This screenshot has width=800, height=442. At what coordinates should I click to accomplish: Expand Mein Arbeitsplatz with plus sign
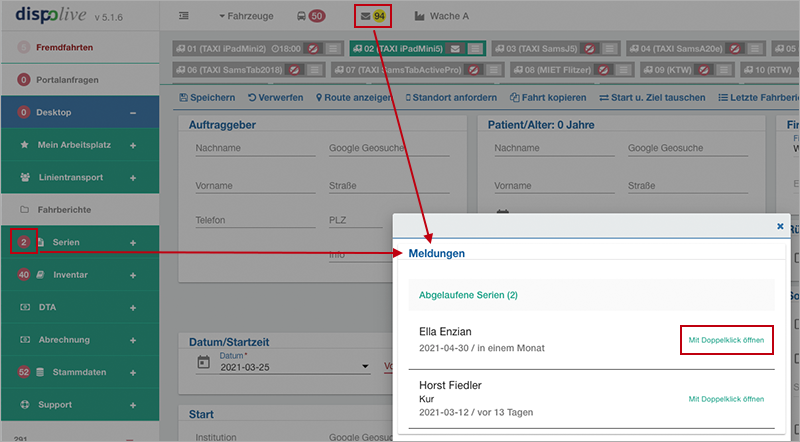tap(132, 145)
